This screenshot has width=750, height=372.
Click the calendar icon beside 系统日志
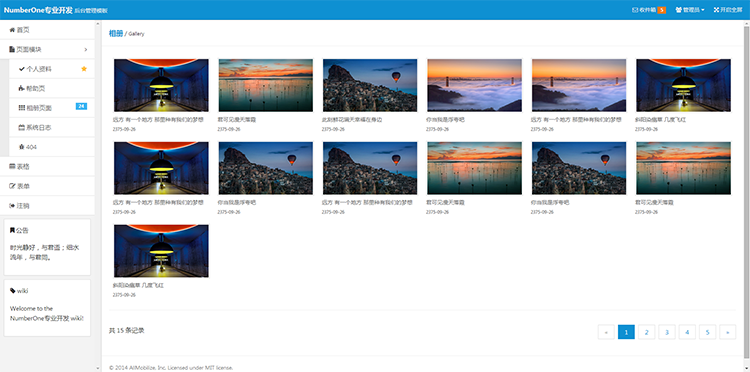click(22, 128)
